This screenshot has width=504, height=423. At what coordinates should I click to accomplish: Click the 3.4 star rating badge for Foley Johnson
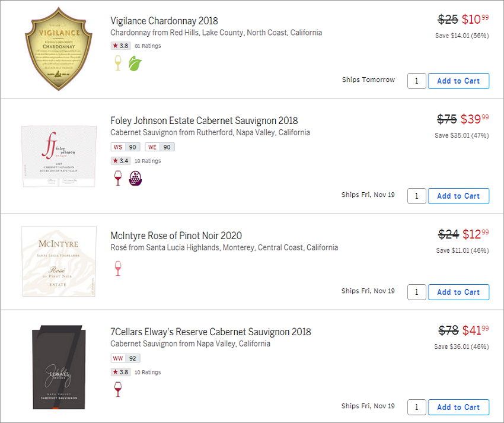click(120, 161)
